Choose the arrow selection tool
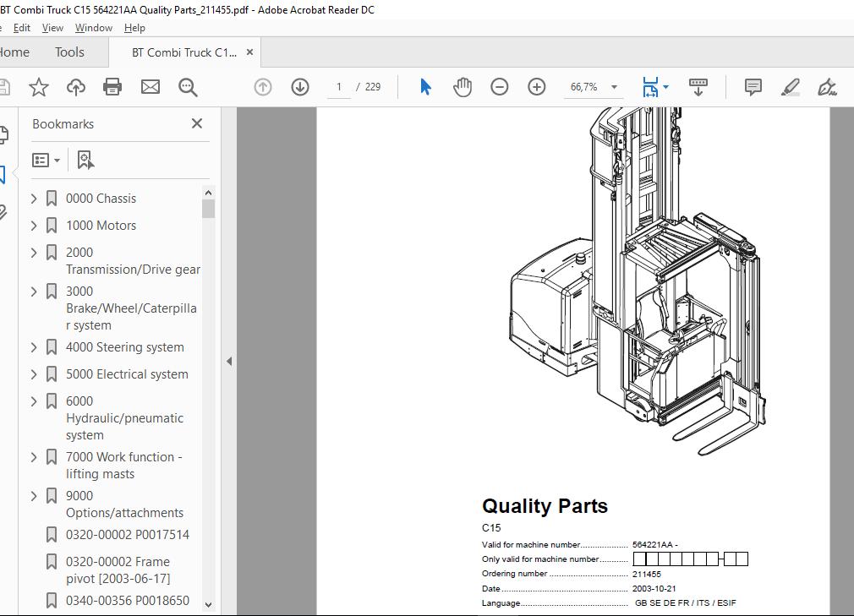854x616 pixels. click(x=425, y=87)
